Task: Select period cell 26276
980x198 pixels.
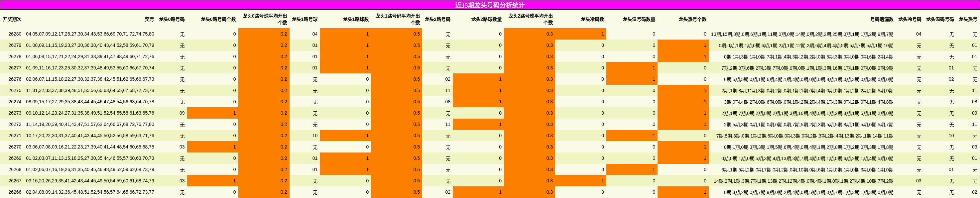Action: pyautogui.click(x=15, y=79)
